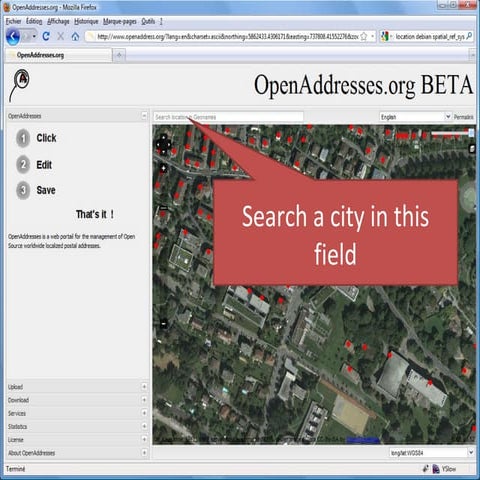Viewport: 480px width, 480px height.
Task: Go to the Home page icon
Action: (x=75, y=36)
